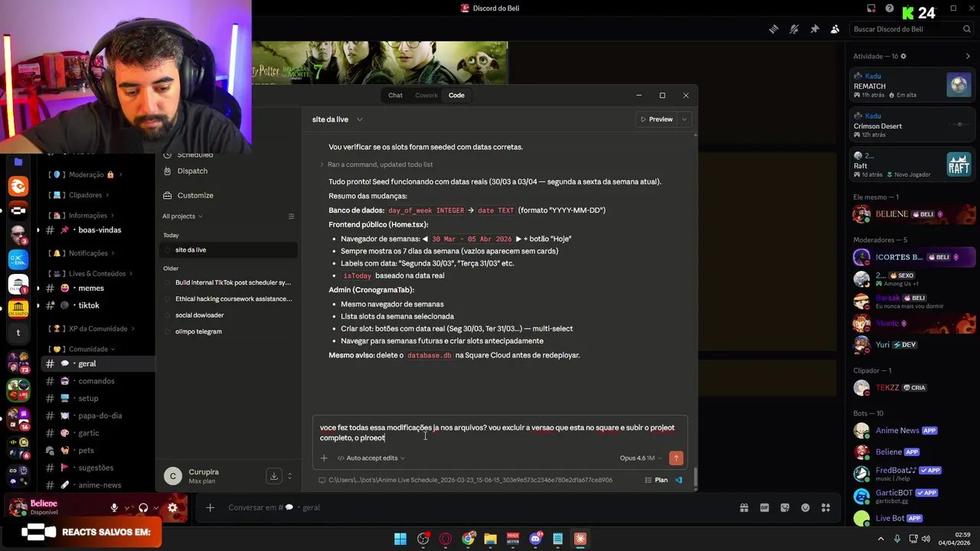Open REMATCH activity card from Kadu

coord(913,85)
